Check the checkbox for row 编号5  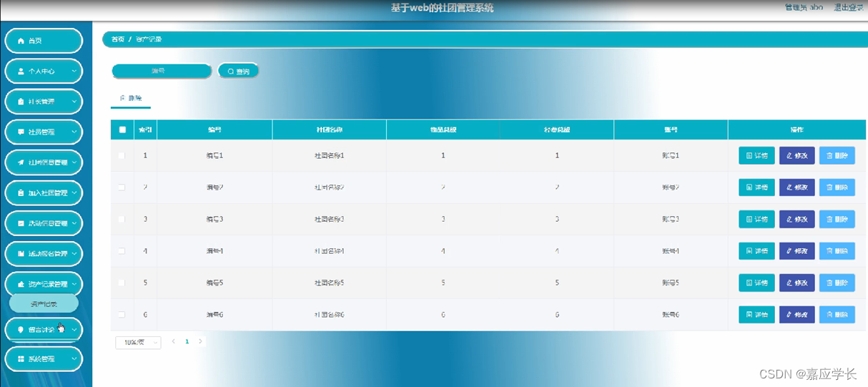[122, 283]
